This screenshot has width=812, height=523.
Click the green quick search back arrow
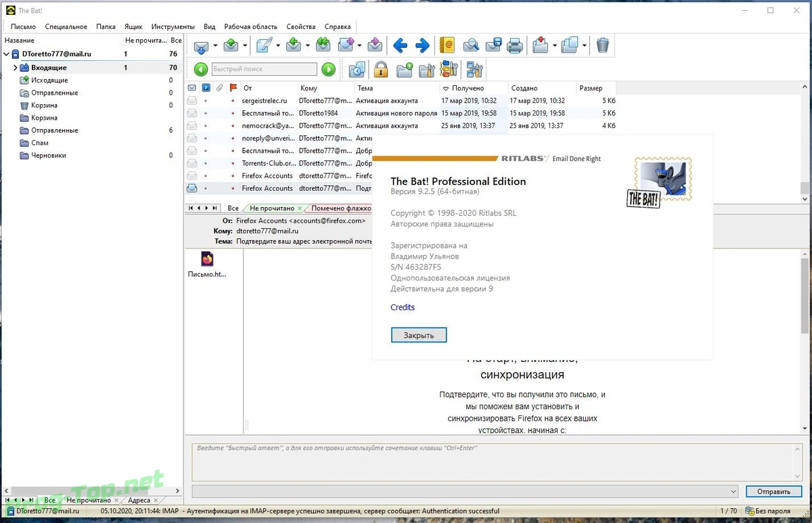201,69
